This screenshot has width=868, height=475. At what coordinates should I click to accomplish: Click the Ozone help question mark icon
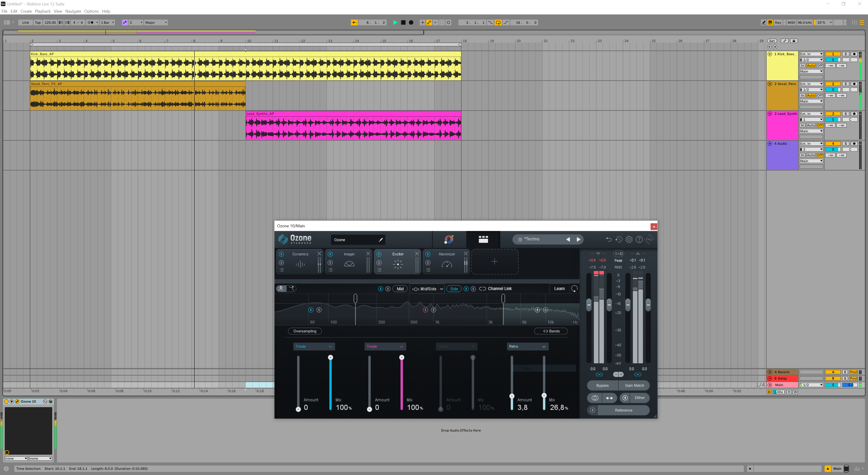pyautogui.click(x=639, y=239)
